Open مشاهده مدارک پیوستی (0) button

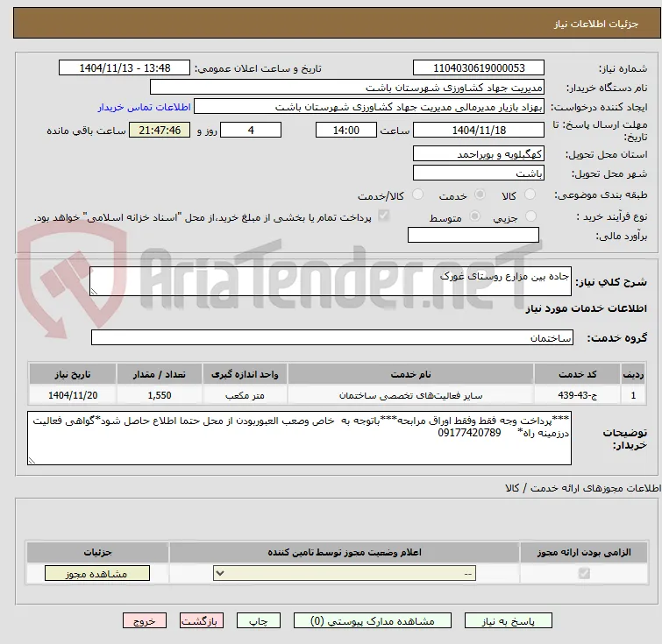click(373, 621)
